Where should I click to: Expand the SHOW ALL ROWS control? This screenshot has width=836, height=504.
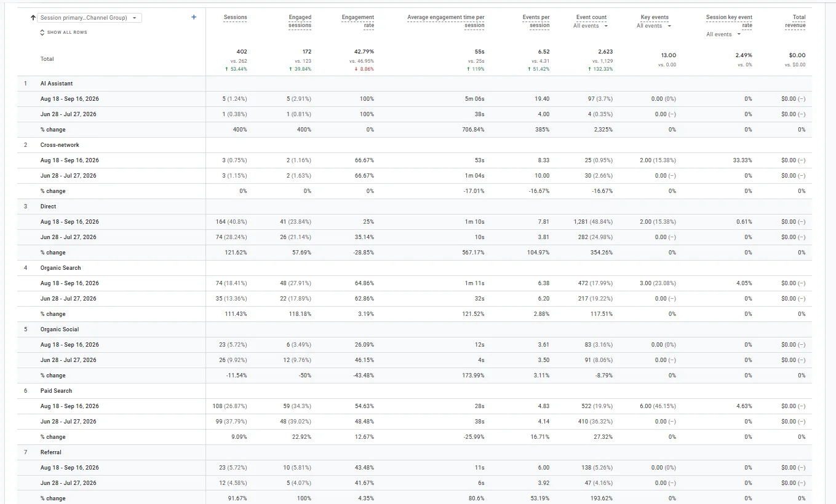click(64, 33)
